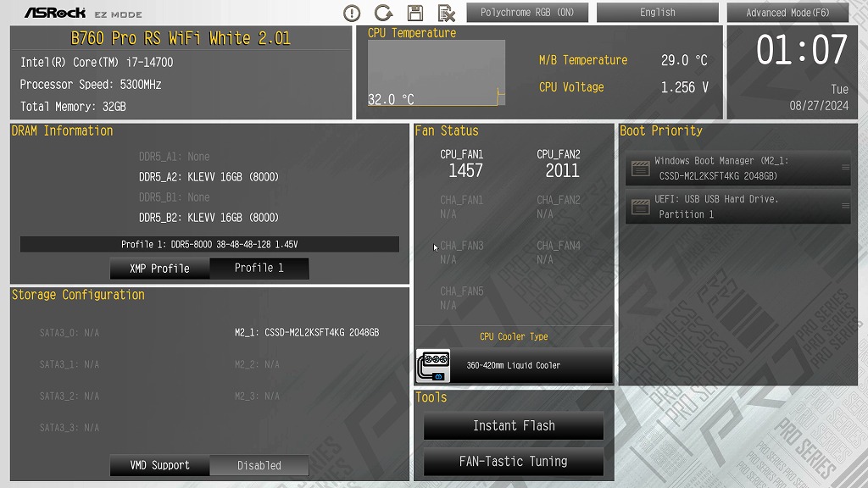The height and width of the screenshot is (488, 868).
Task: Click the VMD Support label
Action: click(x=159, y=465)
